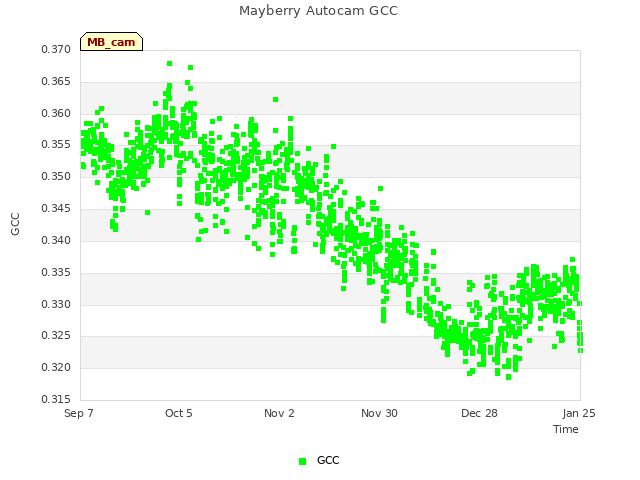Click the MB_cam label tag
The height and width of the screenshot is (480, 640).
click(x=111, y=42)
